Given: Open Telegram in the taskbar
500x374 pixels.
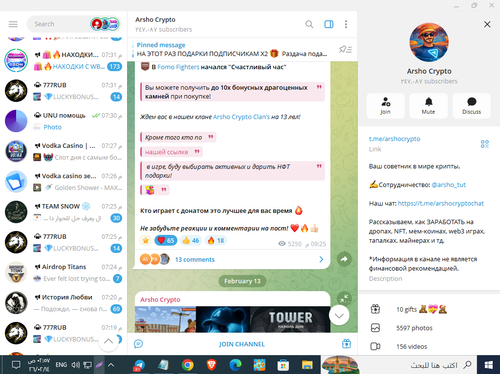Looking at the screenshot, I should (139, 365).
